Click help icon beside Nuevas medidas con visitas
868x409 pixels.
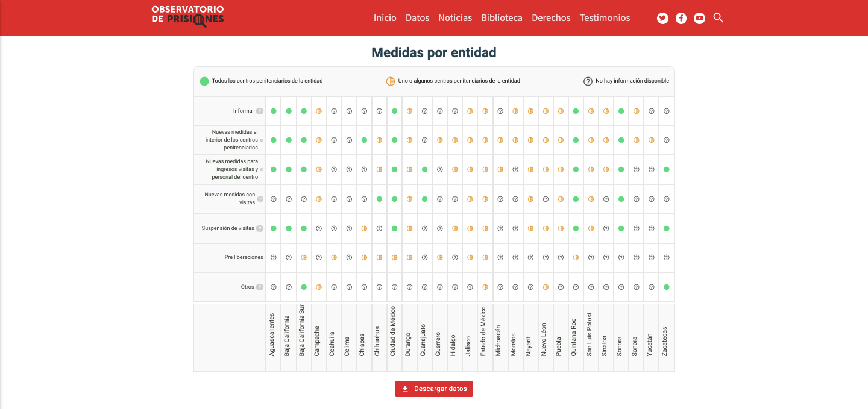click(260, 199)
